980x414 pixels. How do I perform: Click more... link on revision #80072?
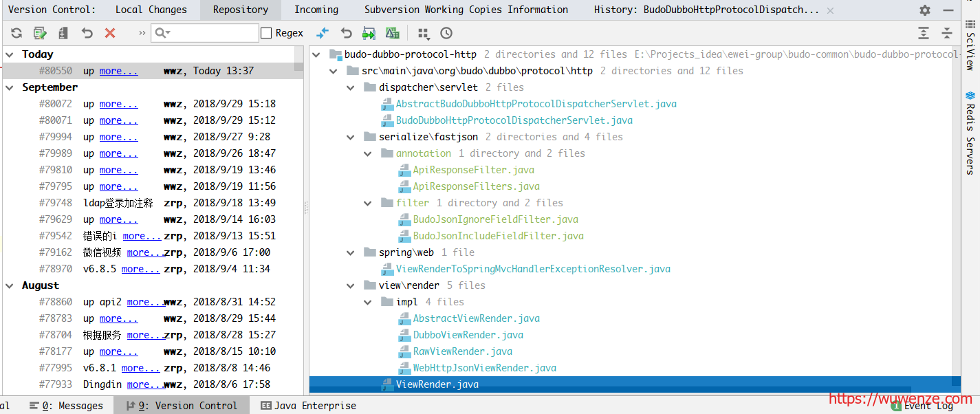pos(118,104)
